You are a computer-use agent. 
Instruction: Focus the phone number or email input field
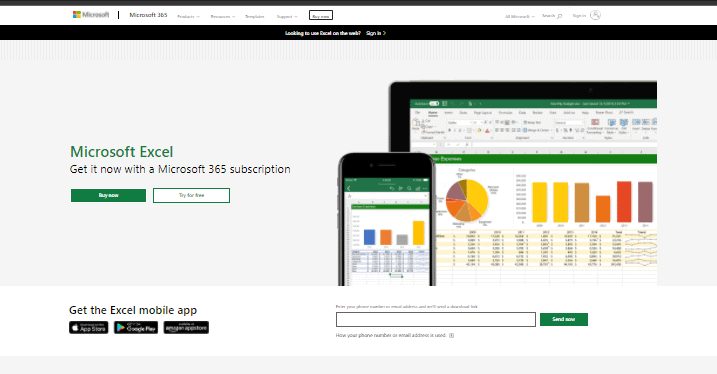[436, 320]
